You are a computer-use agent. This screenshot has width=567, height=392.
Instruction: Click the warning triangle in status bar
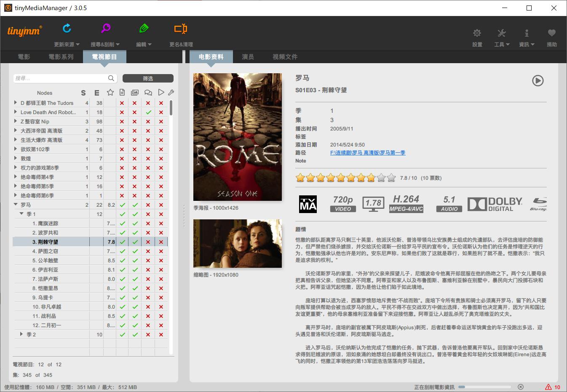548,387
